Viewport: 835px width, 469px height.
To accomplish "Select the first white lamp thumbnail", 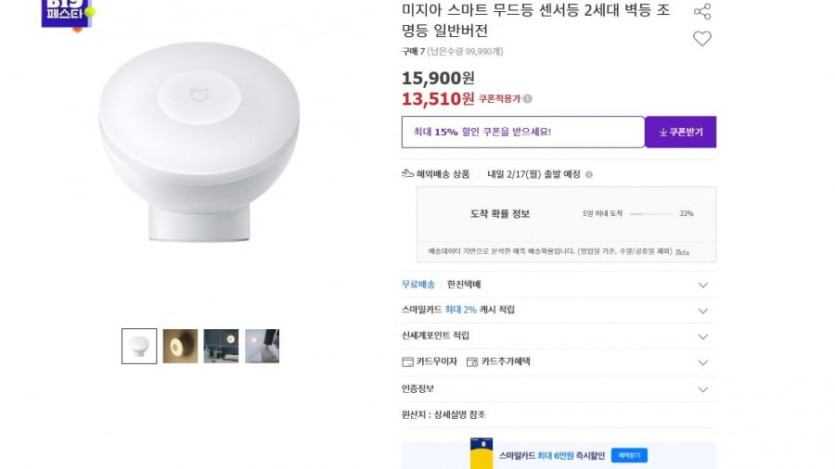I will 139,346.
